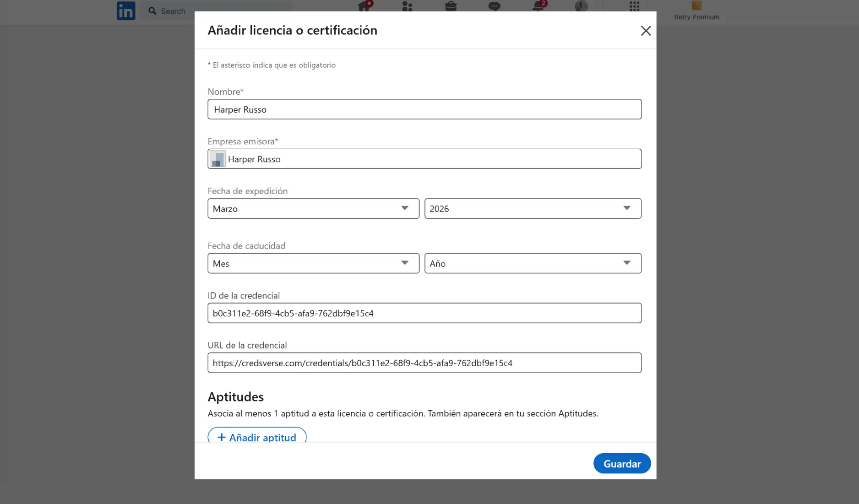Image resolution: width=859 pixels, height=504 pixels.
Task: Click Añadir aptitud to add a skill
Action: click(x=257, y=437)
